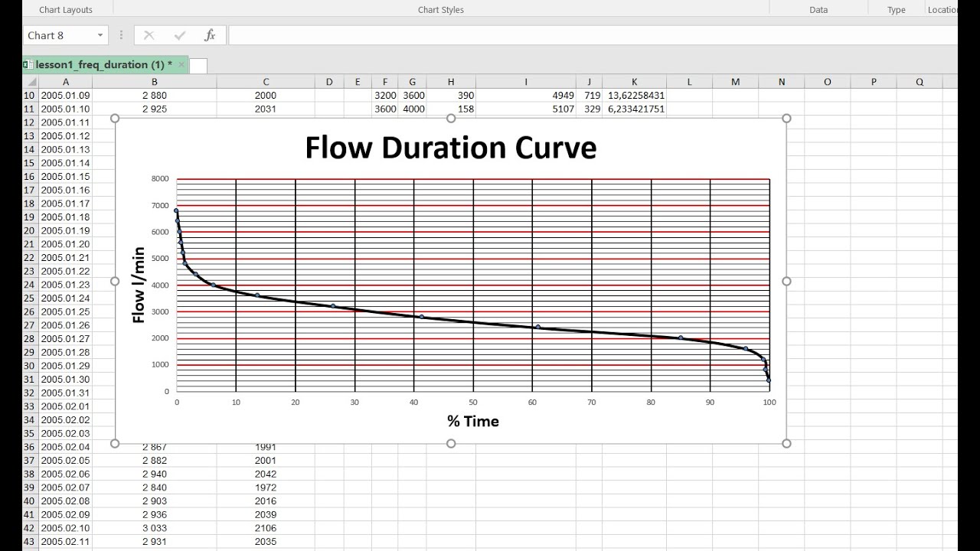Click cell with date 2005.01.09

coord(66,96)
